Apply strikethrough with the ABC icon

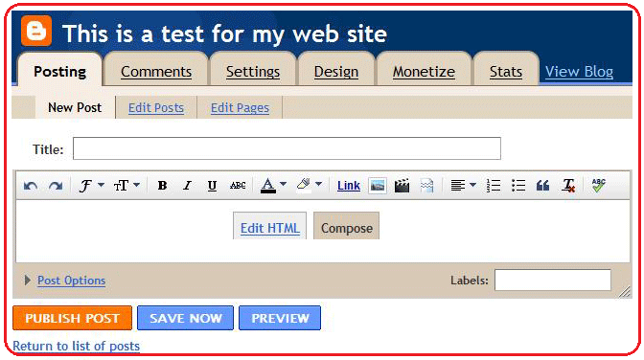coord(238,186)
